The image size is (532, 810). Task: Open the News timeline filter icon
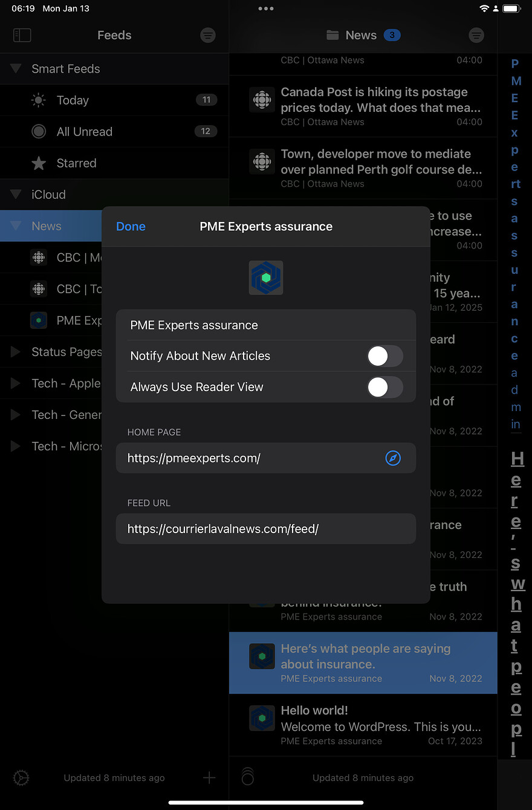pyautogui.click(x=476, y=35)
